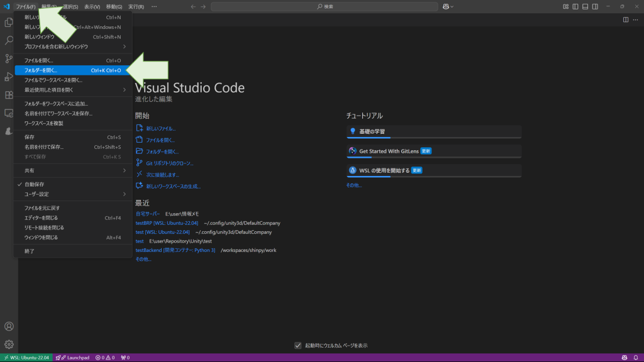The image size is (644, 362).
Task: Click the WSL: Ubuntu-22.04 remote indicator
Action: tap(26, 358)
